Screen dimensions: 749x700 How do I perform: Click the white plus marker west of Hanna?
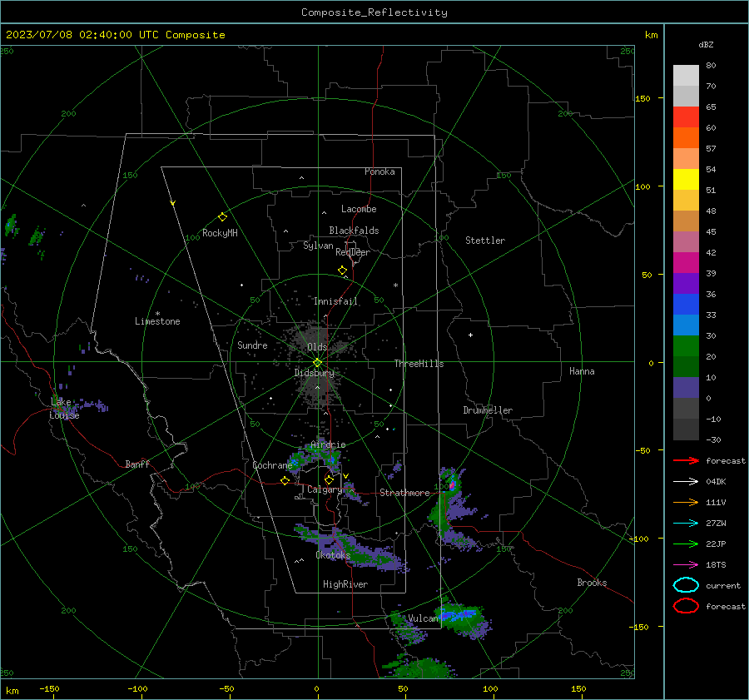[470, 335]
